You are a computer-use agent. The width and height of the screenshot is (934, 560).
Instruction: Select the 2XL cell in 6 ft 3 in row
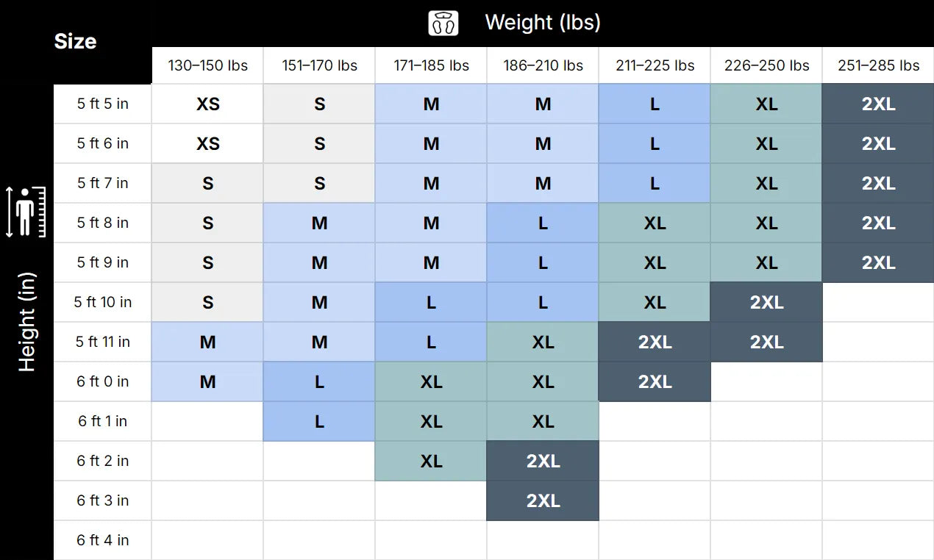click(543, 500)
